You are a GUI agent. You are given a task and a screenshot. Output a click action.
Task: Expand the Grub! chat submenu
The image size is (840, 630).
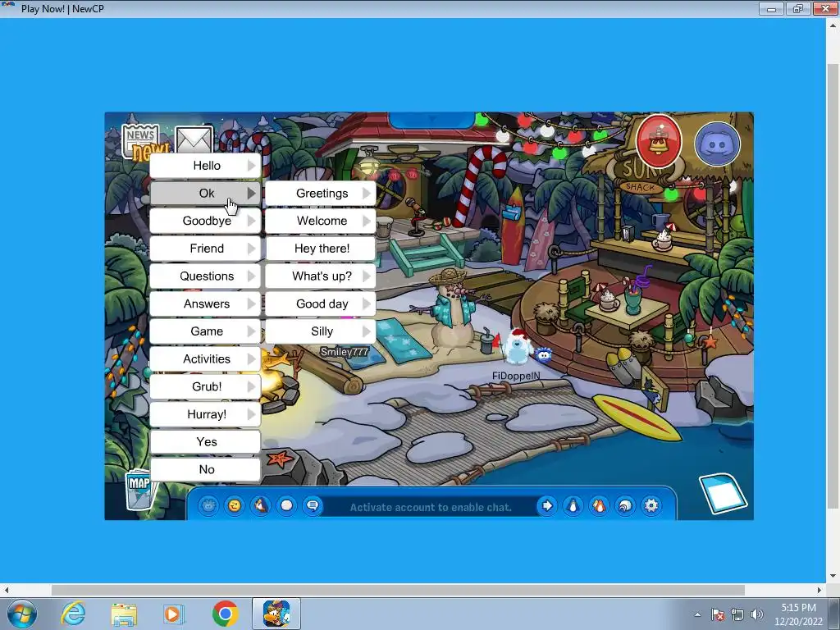[205, 387]
